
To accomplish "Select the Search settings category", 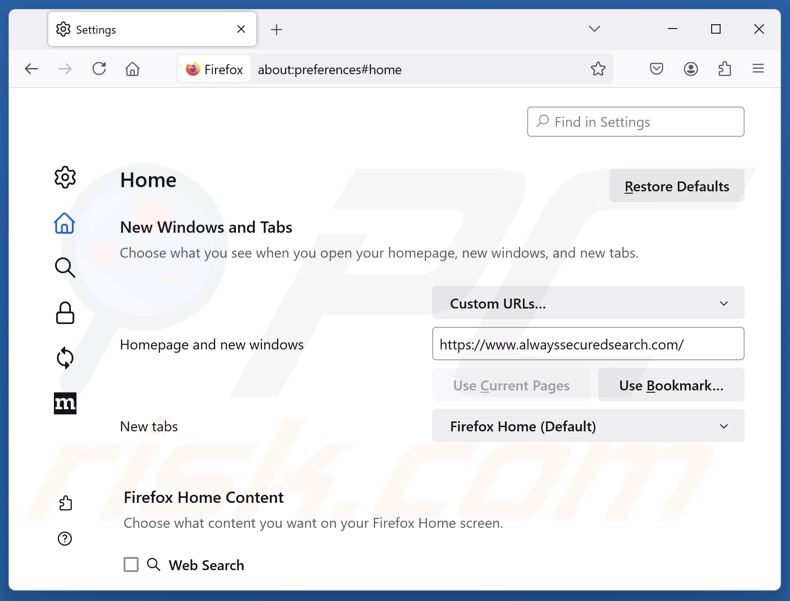I will pyautogui.click(x=65, y=268).
